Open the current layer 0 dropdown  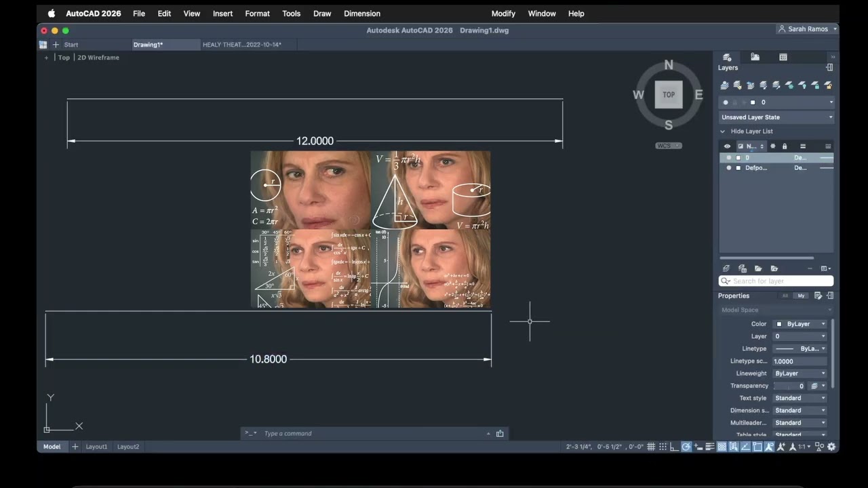(776, 102)
